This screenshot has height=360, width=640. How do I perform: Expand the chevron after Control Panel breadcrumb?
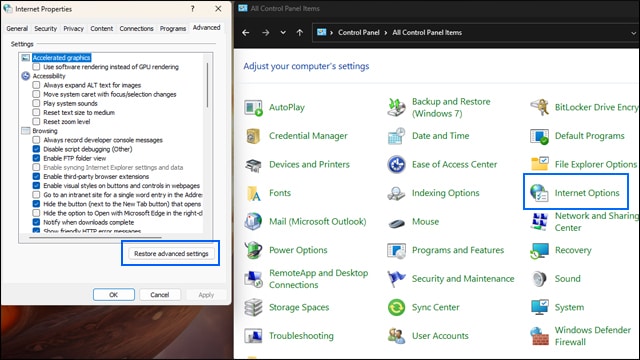[386, 33]
